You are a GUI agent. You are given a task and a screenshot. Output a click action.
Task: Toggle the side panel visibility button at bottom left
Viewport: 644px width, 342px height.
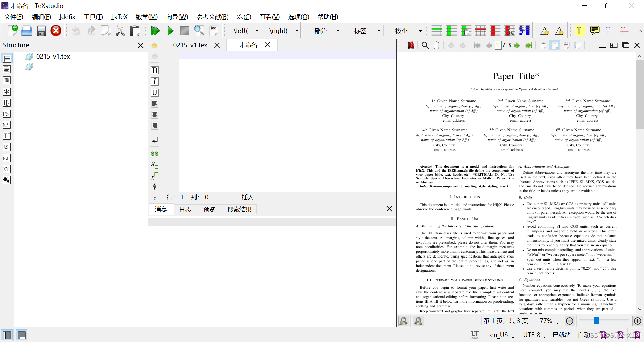[7, 335]
